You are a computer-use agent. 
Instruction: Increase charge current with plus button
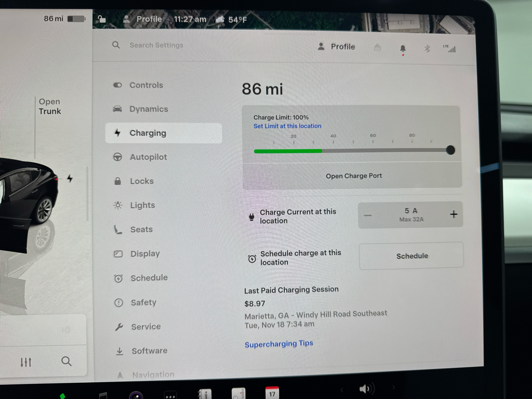point(453,214)
